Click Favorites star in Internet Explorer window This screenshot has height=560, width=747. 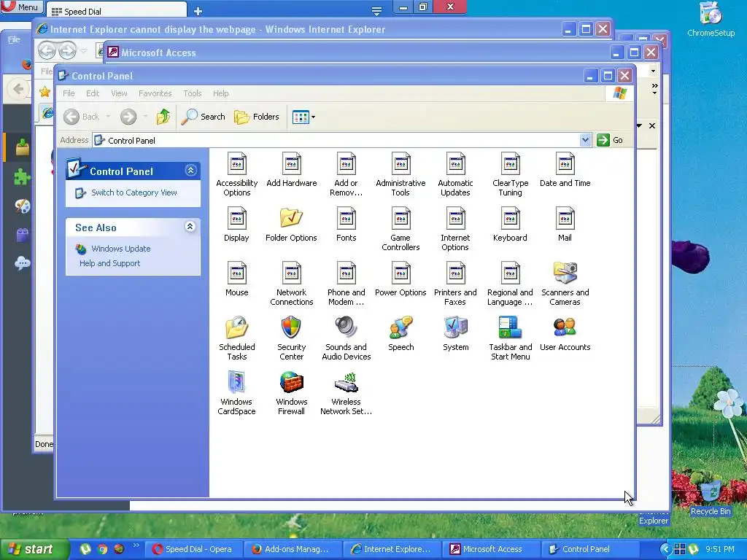44,92
